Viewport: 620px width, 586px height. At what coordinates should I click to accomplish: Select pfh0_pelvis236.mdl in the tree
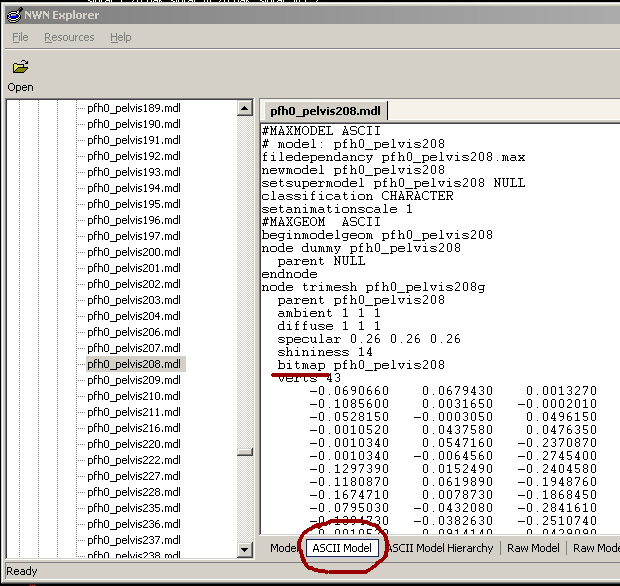click(x=134, y=524)
